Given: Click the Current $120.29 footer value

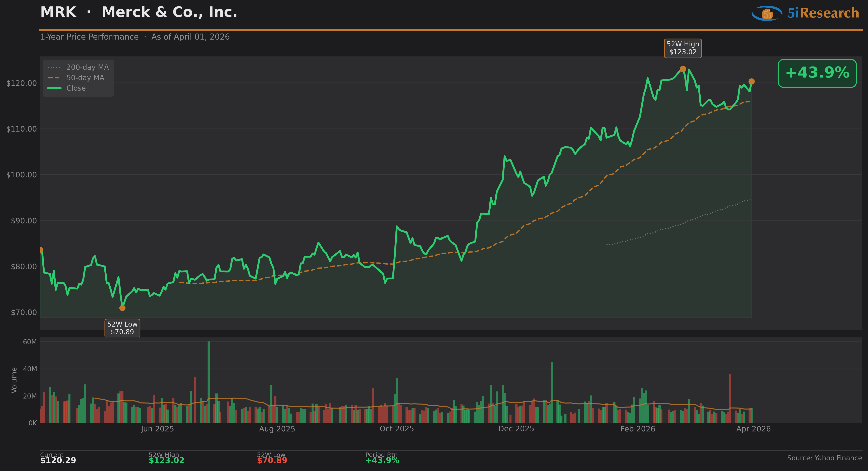Looking at the screenshot, I should (x=58, y=461).
